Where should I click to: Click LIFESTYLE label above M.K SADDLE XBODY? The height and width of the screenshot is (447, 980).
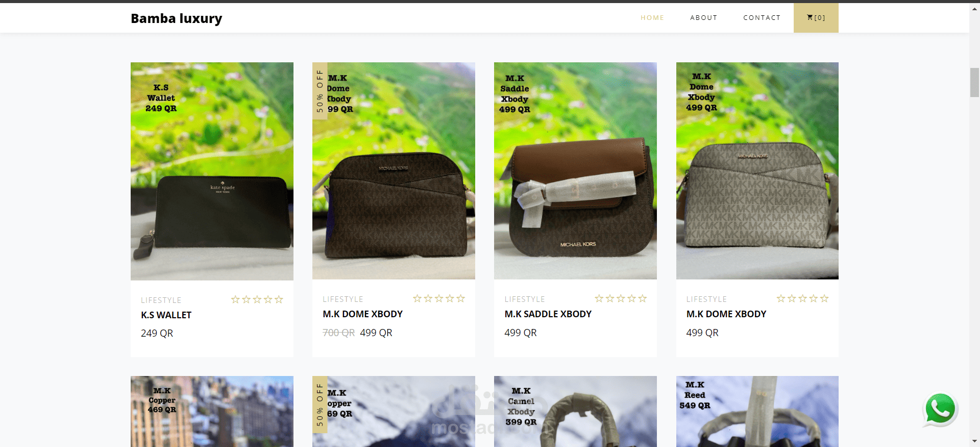pos(525,299)
